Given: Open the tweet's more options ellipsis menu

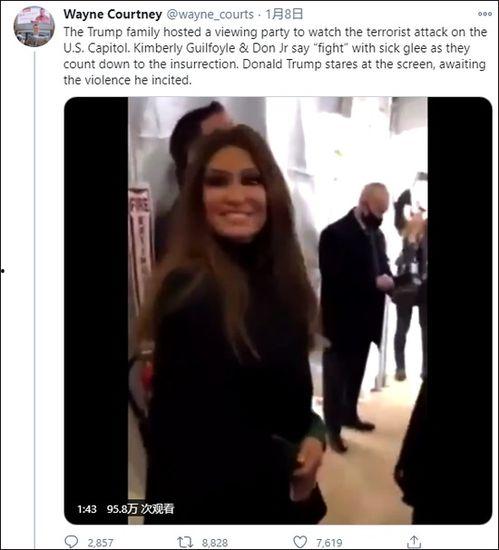Looking at the screenshot, I should [x=485, y=14].
